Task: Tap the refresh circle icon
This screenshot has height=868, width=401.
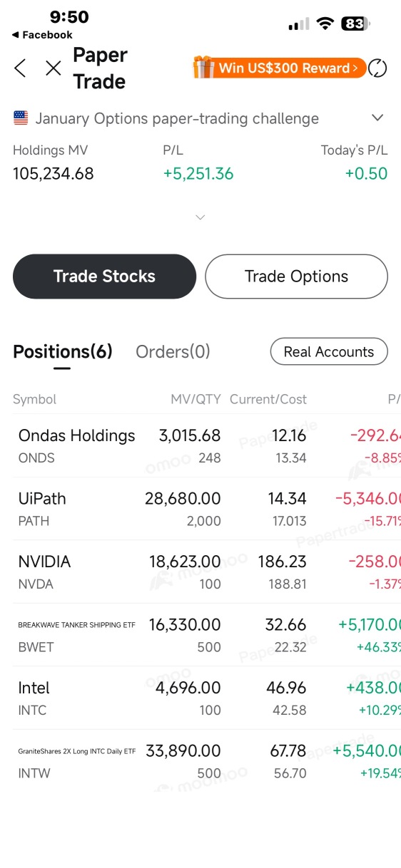Action: [377, 68]
